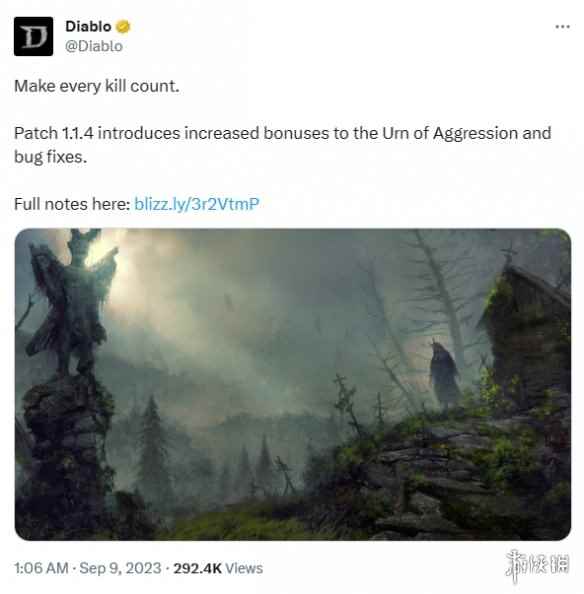The image size is (584, 594).
Task: Click the "Full notes here:" label
Action: [72, 204]
